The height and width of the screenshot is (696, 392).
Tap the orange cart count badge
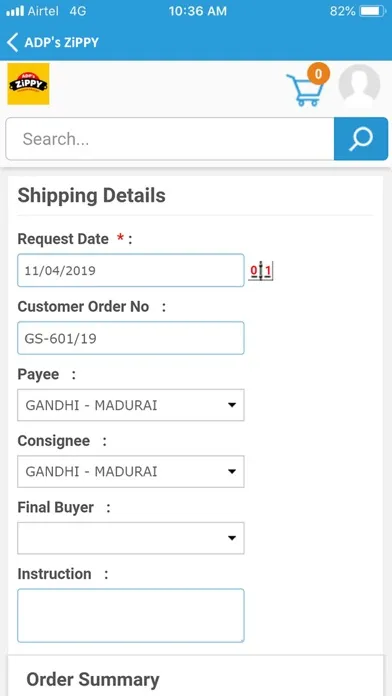[318, 74]
